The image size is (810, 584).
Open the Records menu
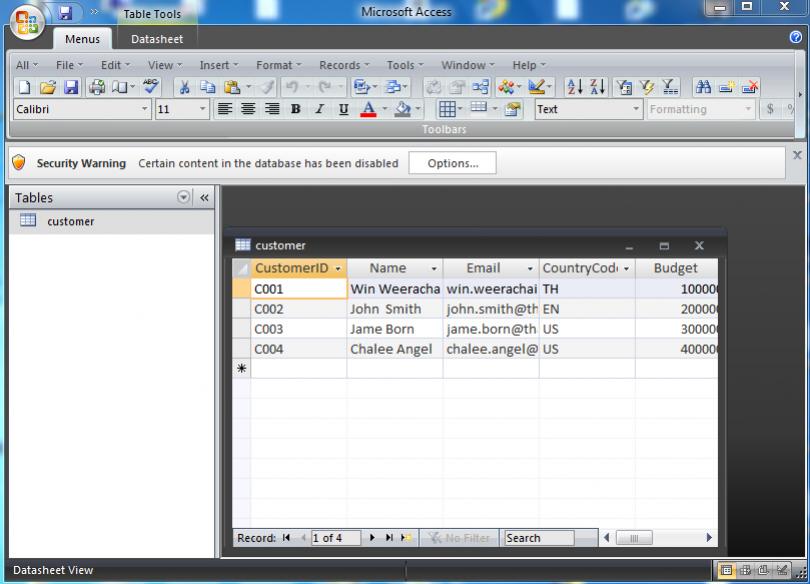344,65
